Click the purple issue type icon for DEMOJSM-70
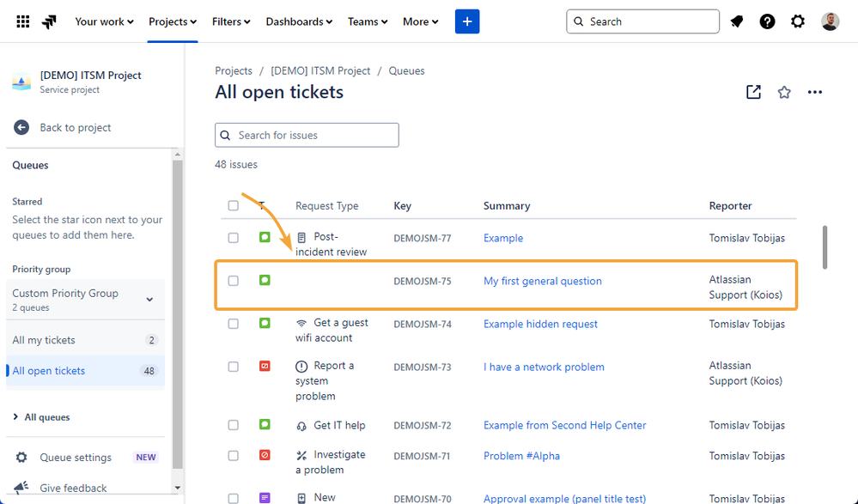The height and width of the screenshot is (504, 858). (x=265, y=497)
